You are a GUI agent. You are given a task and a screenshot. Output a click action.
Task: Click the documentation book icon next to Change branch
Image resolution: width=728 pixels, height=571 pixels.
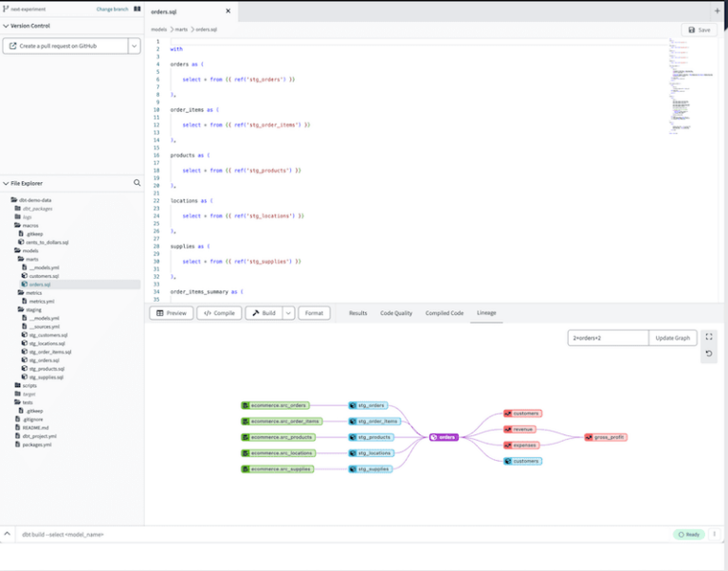pos(136,9)
